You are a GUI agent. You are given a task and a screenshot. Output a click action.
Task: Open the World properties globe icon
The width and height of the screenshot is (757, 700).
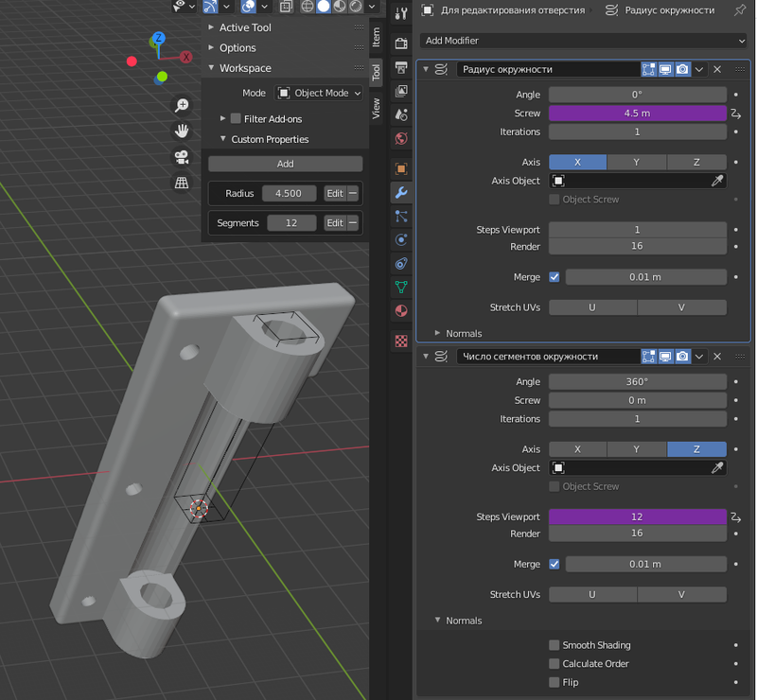pyautogui.click(x=401, y=139)
